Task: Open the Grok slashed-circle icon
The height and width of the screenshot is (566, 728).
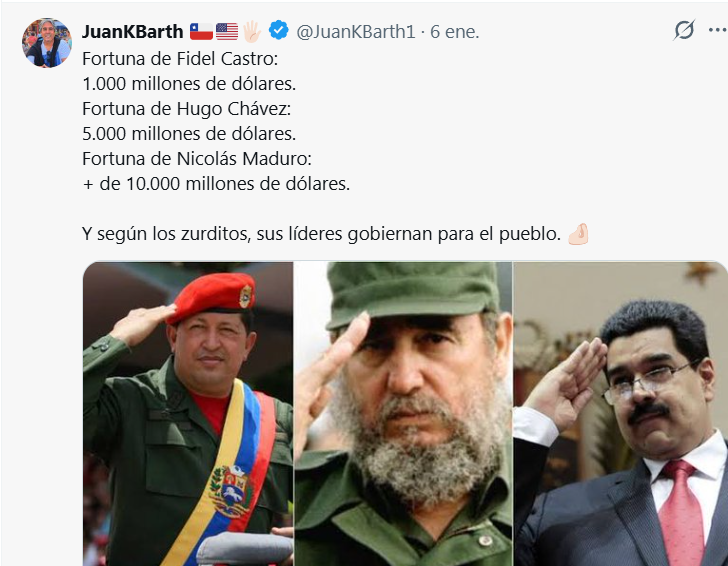Action: coord(684,30)
